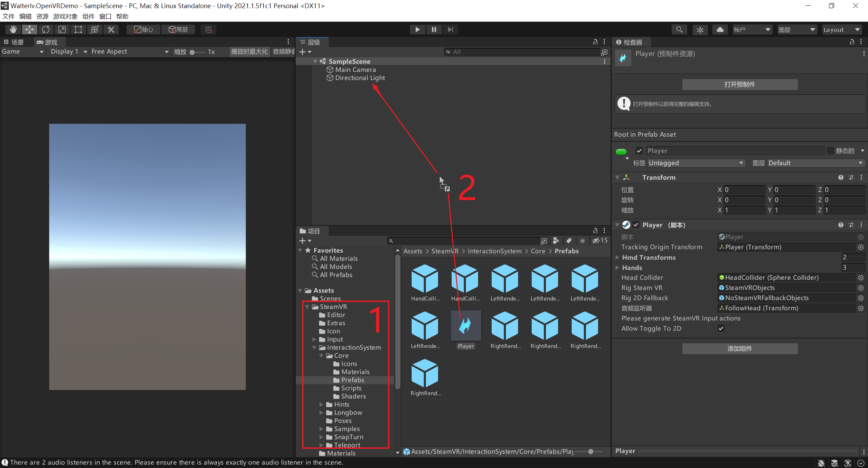The image size is (868, 468).
Task: Open Project search by type filter
Action: pyautogui.click(x=556, y=240)
